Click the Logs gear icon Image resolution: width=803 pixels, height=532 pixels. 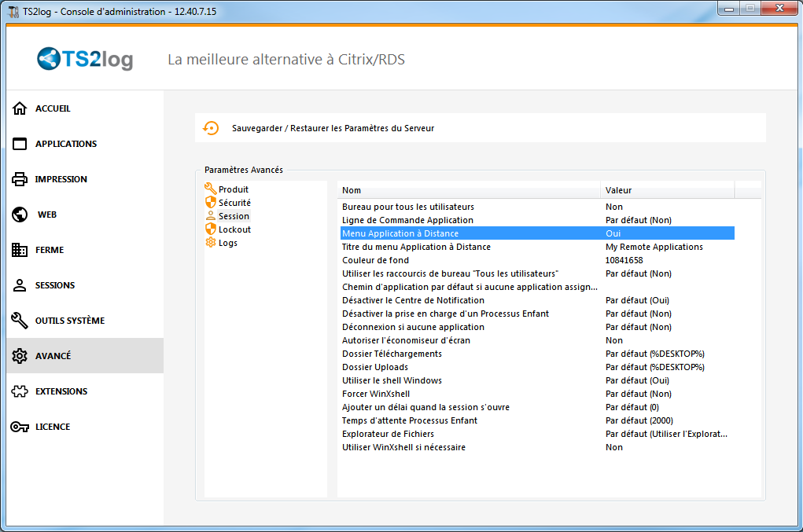tap(211, 242)
